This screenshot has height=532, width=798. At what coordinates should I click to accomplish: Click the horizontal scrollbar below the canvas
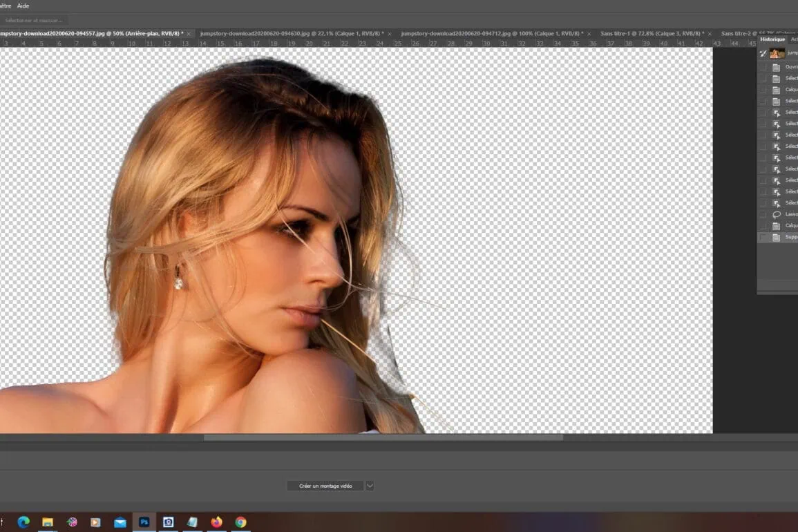(x=383, y=437)
